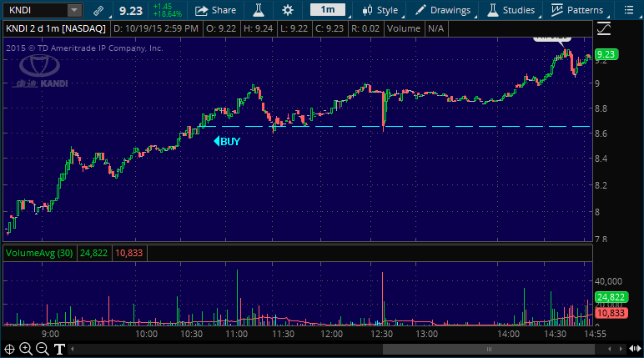Click the BUY order label on chart
644x358 pixels.
pyautogui.click(x=227, y=141)
